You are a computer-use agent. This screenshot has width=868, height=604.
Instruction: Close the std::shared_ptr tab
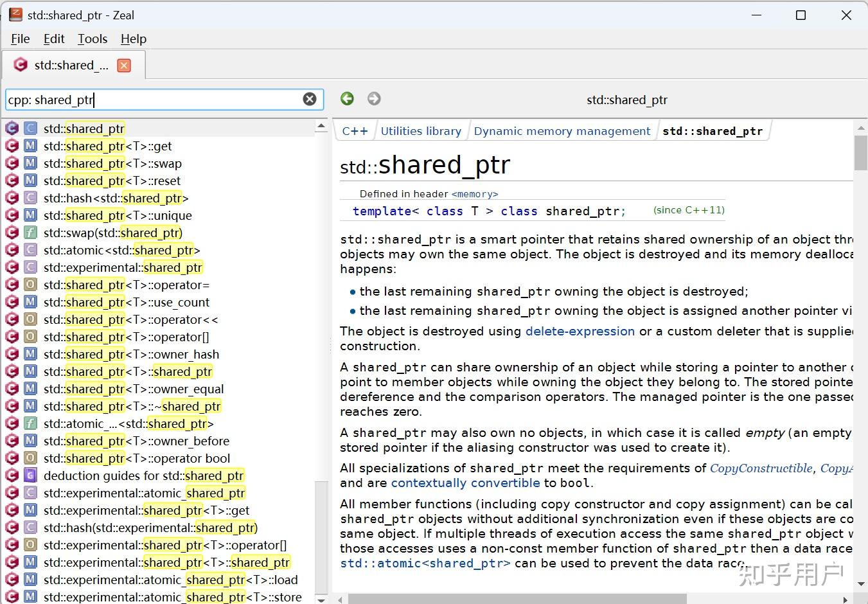(x=123, y=64)
